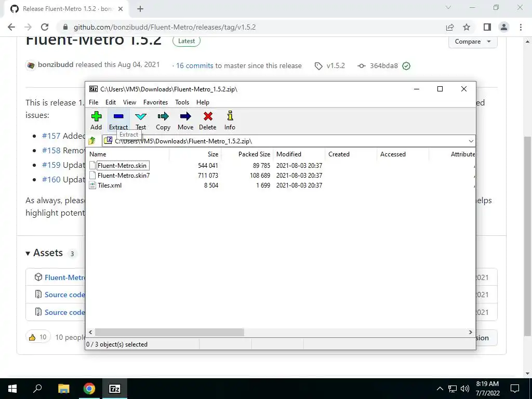Viewport: 532px width, 399px height.
Task: Sort files by Name column
Action: (x=128, y=154)
